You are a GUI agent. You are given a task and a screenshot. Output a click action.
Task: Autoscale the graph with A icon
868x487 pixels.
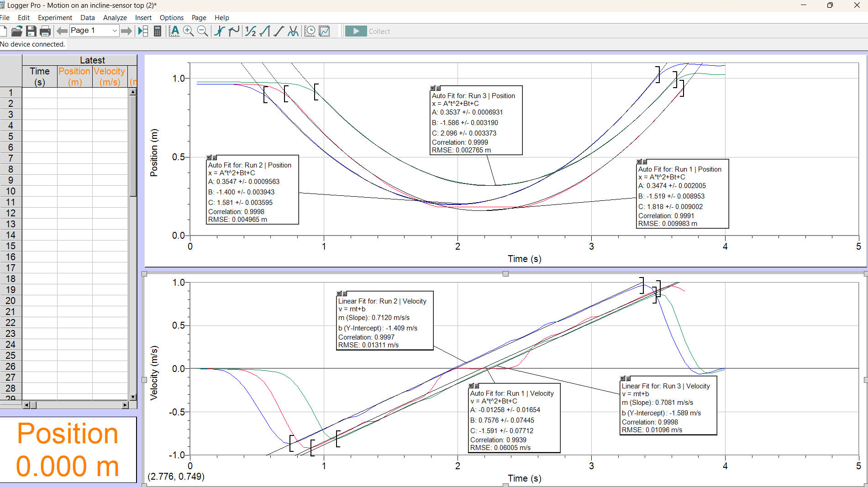tap(174, 31)
